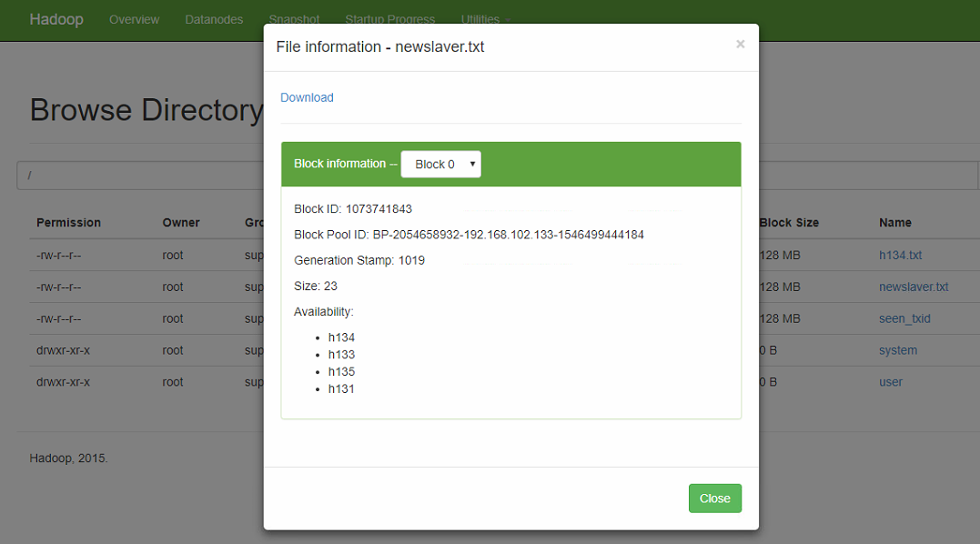980x544 pixels.
Task: Go to Overview in the navbar
Action: pyautogui.click(x=134, y=19)
